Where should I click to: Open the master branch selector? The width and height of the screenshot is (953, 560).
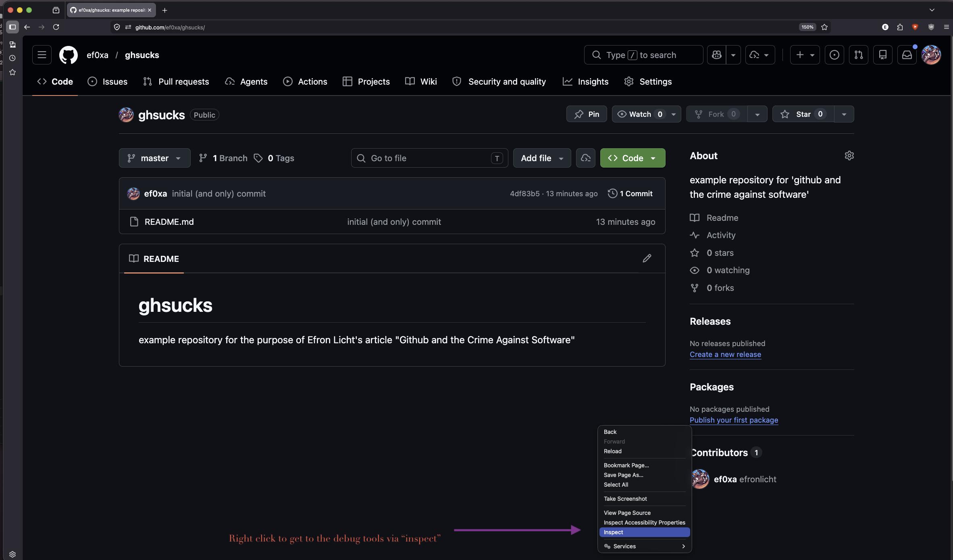click(155, 158)
